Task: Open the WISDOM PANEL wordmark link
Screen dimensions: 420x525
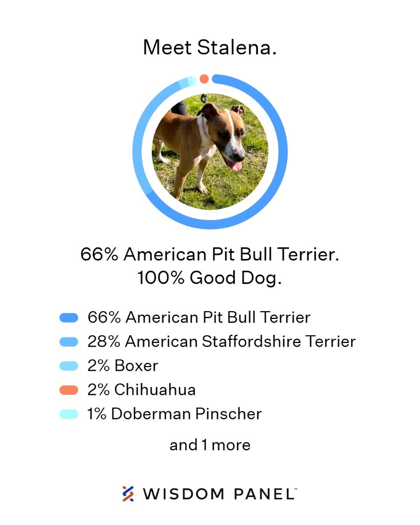Action: pyautogui.click(x=219, y=494)
